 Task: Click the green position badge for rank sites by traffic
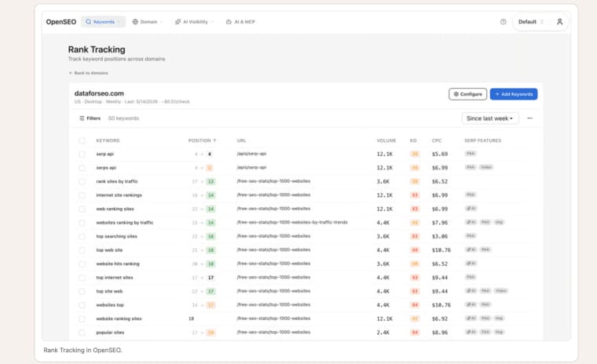[211, 181]
